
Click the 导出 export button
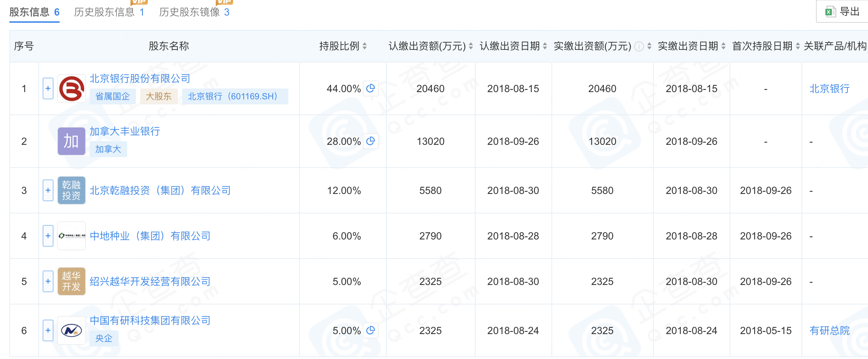pyautogui.click(x=842, y=12)
